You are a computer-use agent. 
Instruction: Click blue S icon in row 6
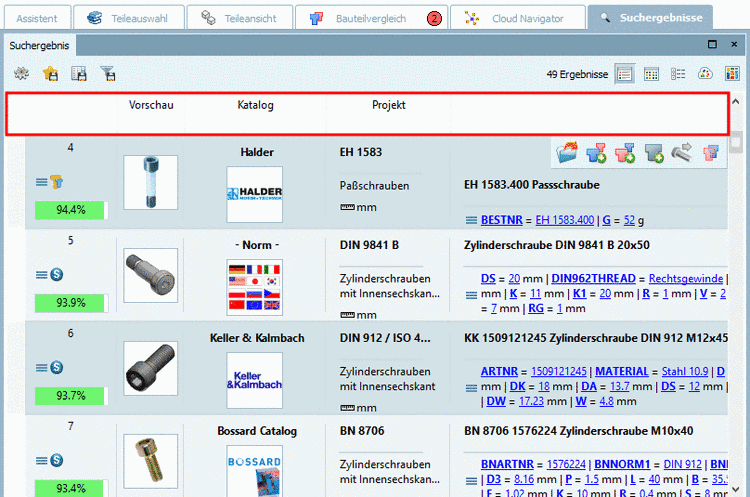pos(56,367)
